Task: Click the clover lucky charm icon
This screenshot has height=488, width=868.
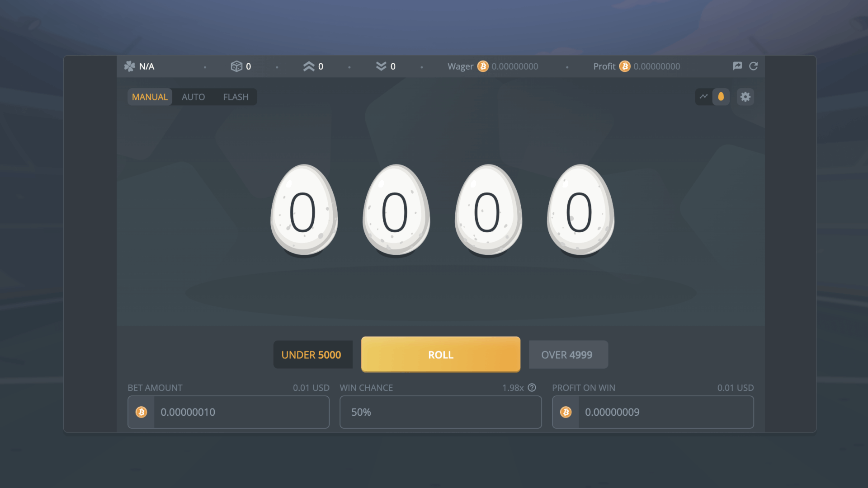Action: tap(130, 66)
